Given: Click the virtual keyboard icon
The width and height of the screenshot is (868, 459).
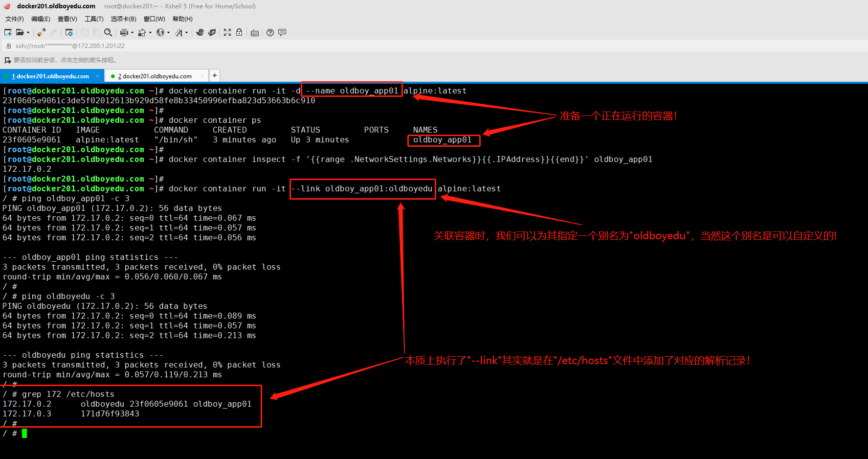Looking at the screenshot, I should (255, 33).
